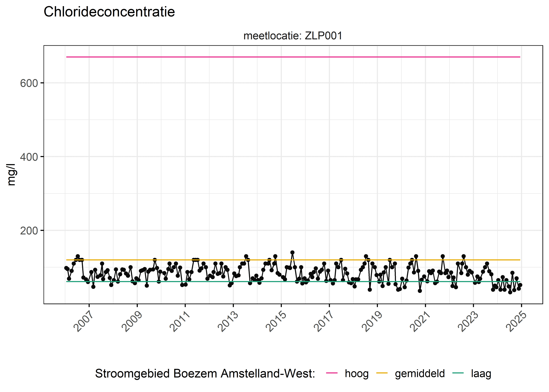Screen dimensions: 549x392
Task: Click the 2011 x-axis year label
Action: click(x=180, y=321)
